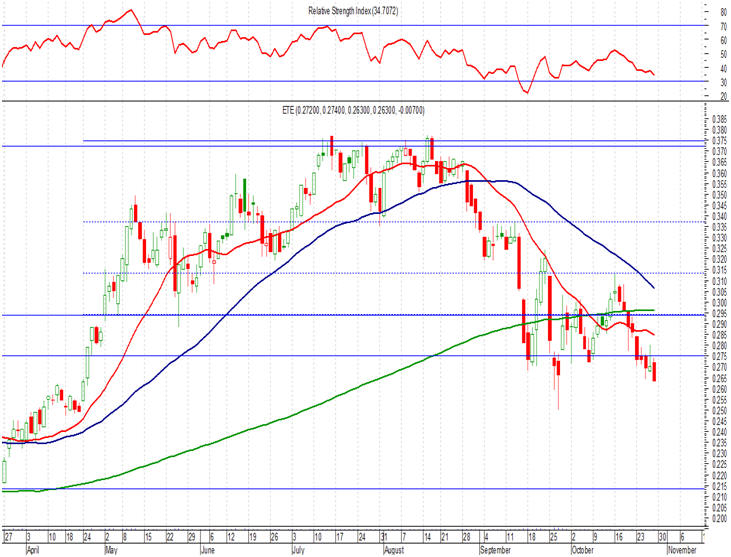
Task: Click price axis label 0.360
Action: click(721, 173)
